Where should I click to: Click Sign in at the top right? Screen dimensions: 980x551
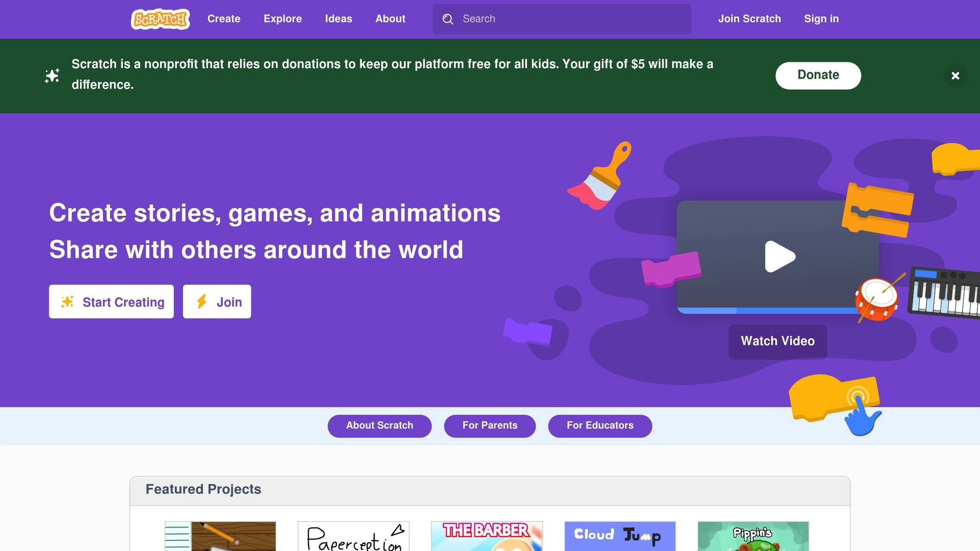821,19
